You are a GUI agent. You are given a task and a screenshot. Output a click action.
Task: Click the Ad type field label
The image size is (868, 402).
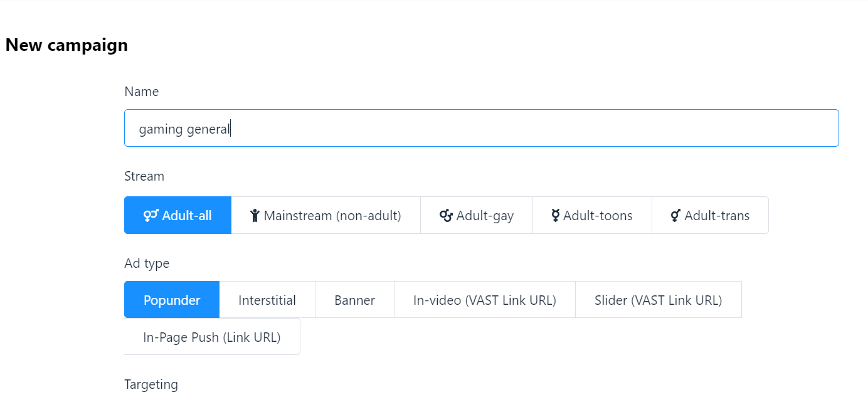click(x=147, y=263)
